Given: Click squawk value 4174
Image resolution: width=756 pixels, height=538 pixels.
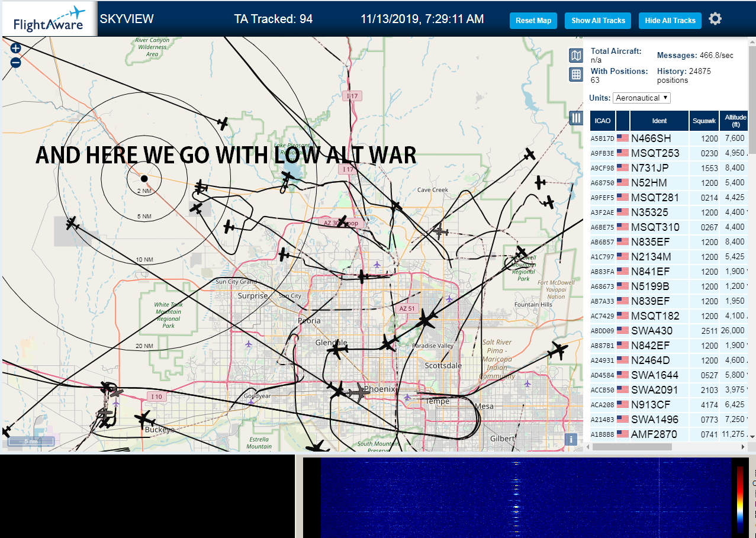Looking at the screenshot, I should [709, 405].
